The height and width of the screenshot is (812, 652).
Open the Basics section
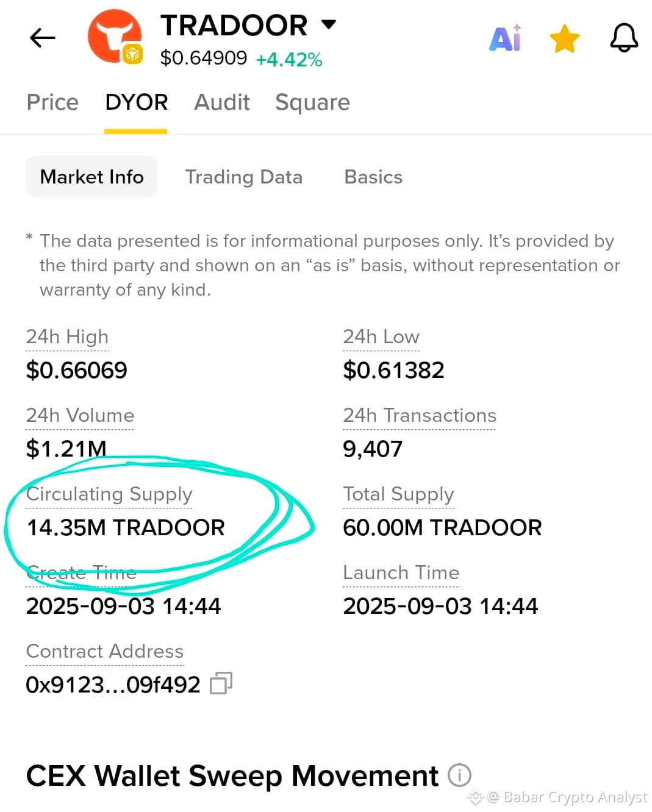point(373,177)
